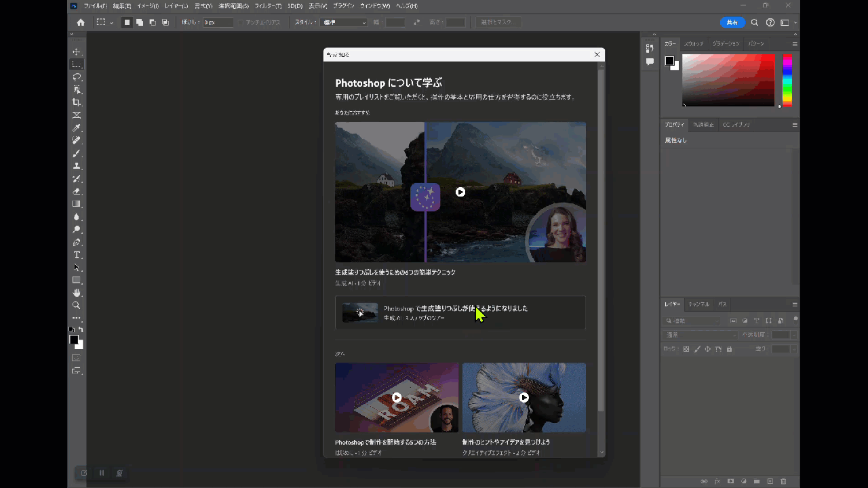Viewport: 868px width, 488px height.
Task: Open the Properties panel flyout menu
Action: pyautogui.click(x=795, y=125)
